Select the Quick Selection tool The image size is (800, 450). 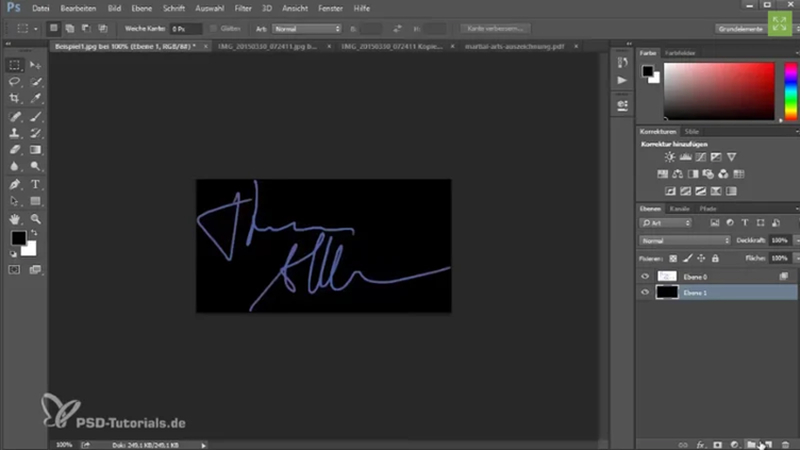[x=35, y=82]
